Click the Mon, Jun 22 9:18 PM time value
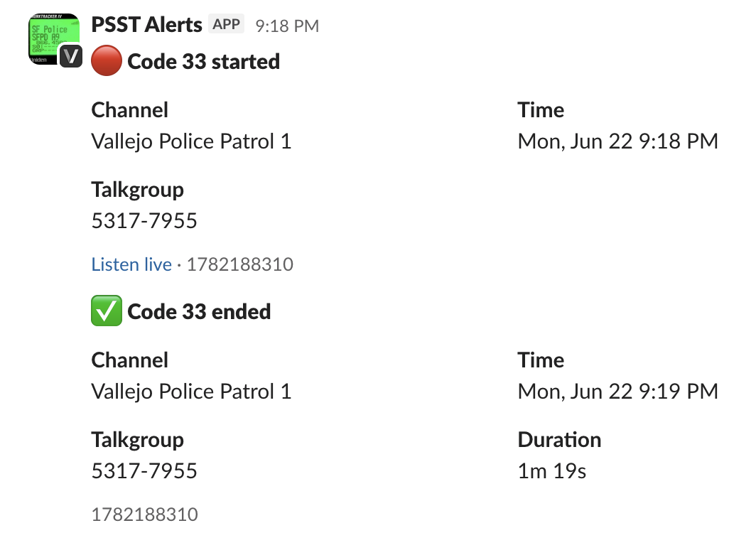The width and height of the screenshot is (756, 560). [x=618, y=141]
